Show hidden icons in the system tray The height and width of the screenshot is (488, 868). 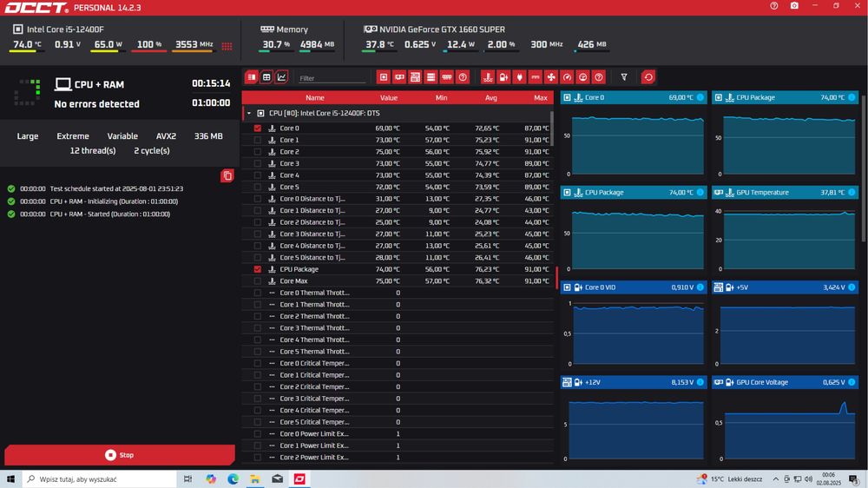[775, 479]
